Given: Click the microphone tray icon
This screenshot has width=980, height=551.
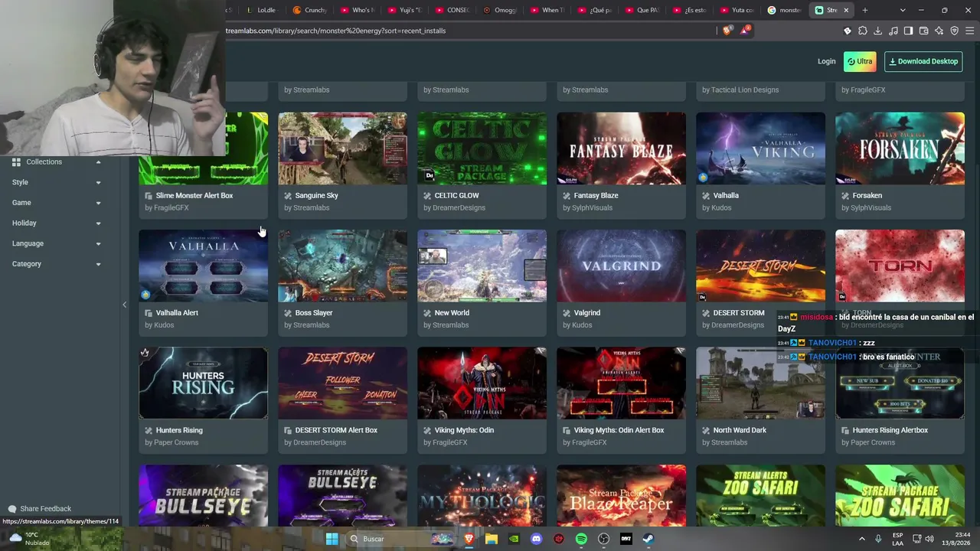Looking at the screenshot, I should [878, 539].
